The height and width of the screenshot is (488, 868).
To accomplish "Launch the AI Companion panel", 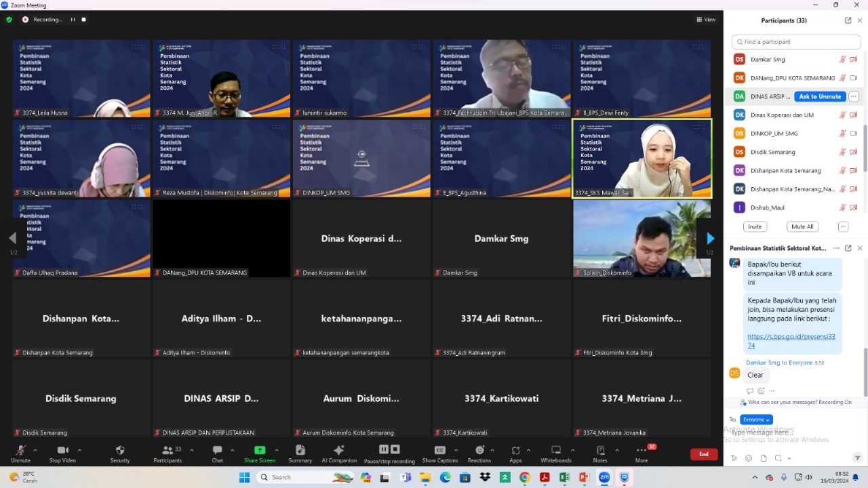I will (x=339, y=453).
